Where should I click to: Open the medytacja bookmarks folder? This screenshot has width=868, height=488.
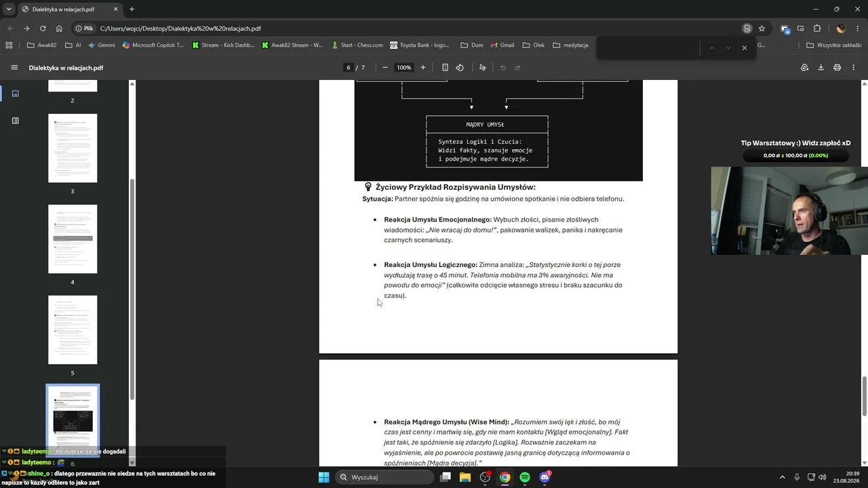point(570,45)
